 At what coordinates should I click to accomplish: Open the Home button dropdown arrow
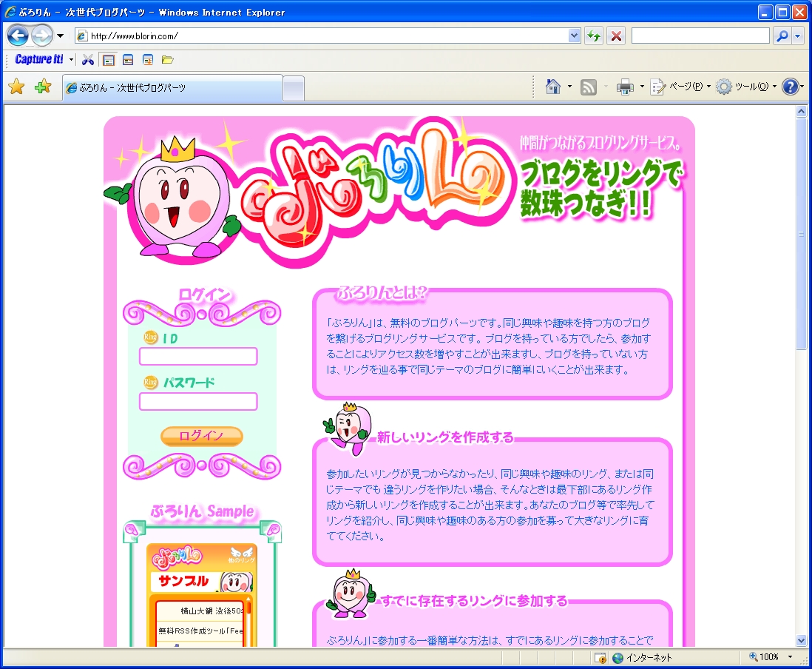pos(569,87)
